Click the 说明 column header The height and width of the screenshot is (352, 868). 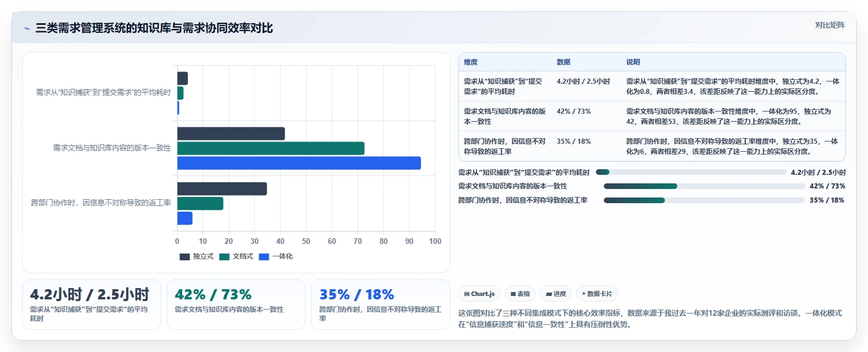(x=633, y=62)
